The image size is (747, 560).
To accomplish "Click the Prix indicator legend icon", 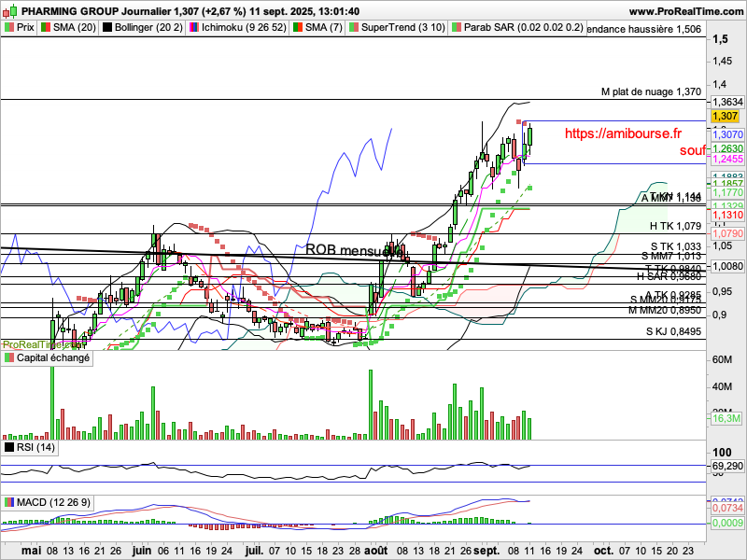I will click(x=8, y=28).
